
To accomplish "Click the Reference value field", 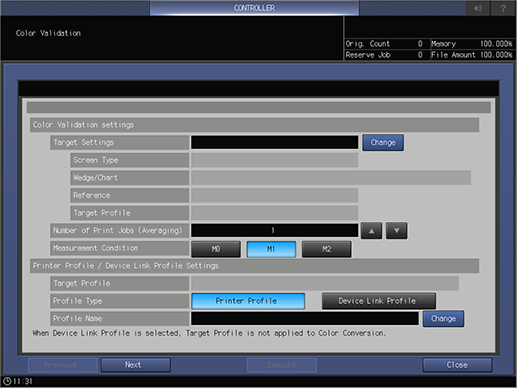I will pyautogui.click(x=275, y=195).
